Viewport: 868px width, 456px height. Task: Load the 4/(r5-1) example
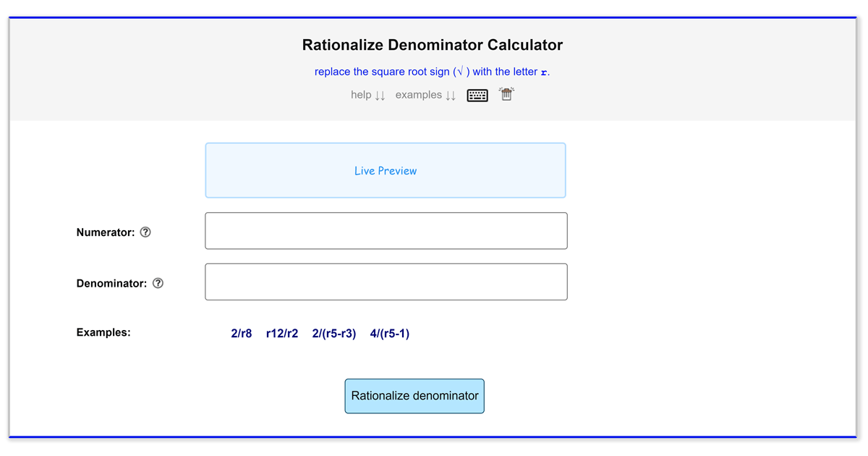point(390,334)
